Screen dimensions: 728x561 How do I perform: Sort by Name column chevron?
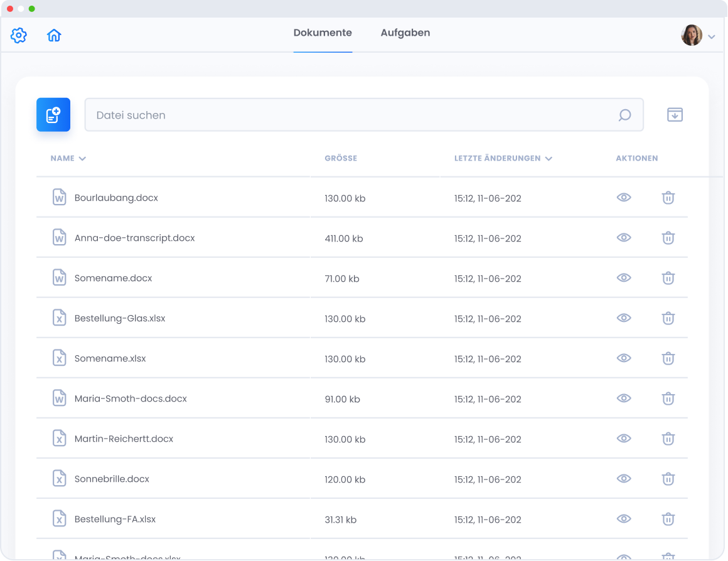[82, 159]
